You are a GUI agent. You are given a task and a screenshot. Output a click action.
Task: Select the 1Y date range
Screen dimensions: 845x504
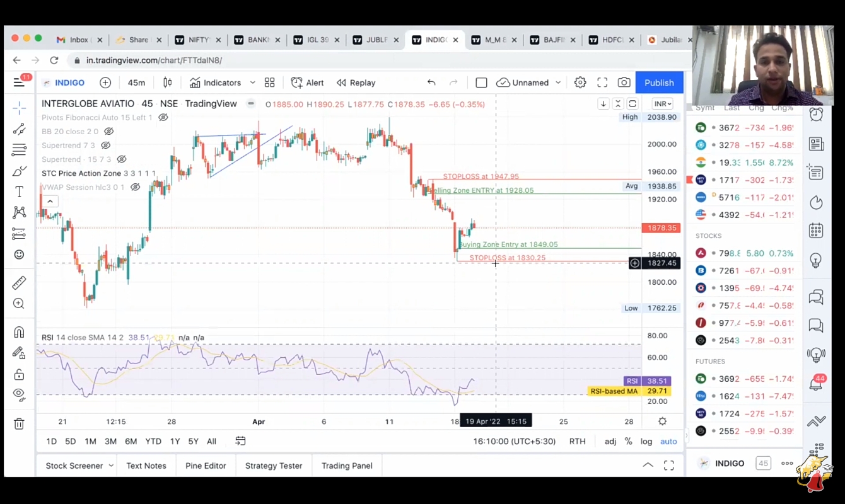(x=175, y=441)
